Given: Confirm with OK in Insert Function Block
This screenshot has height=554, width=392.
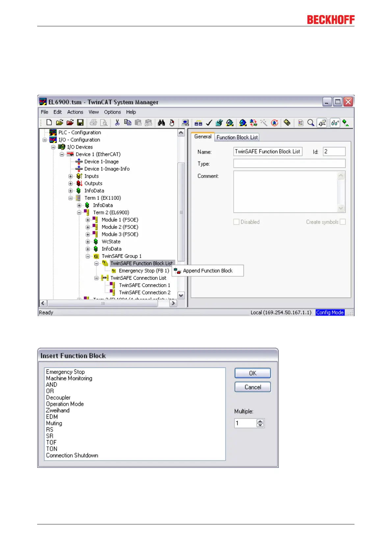Looking at the screenshot, I should pyautogui.click(x=252, y=373).
